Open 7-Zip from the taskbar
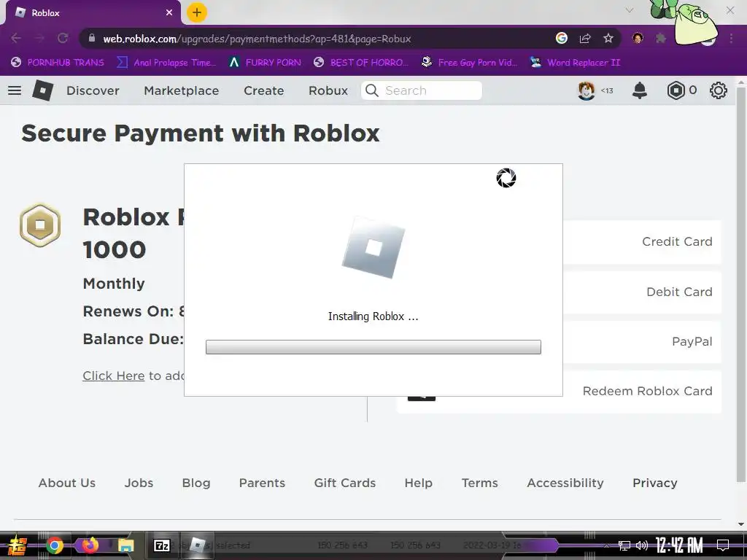The image size is (747, 560). click(x=161, y=545)
